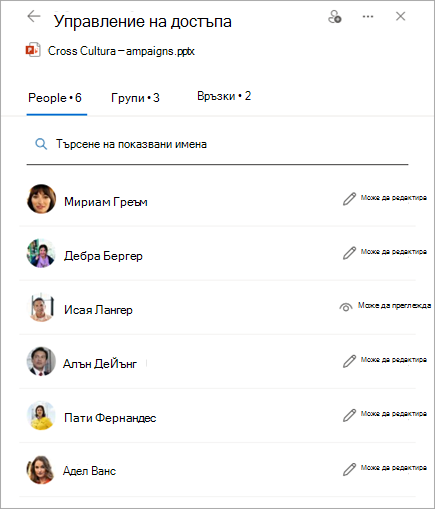435x509 pixels.
Task: Open permission dropdown for Дебра Бергер
Action: pyautogui.click(x=384, y=252)
